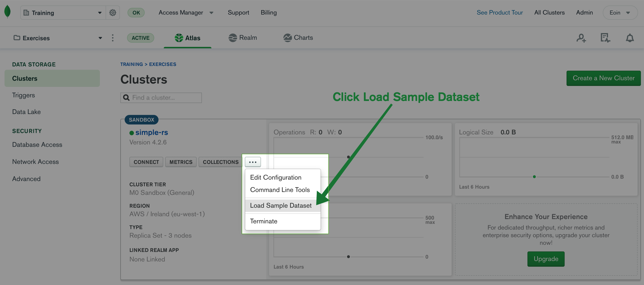Click the activity feed icon top right

(605, 37)
